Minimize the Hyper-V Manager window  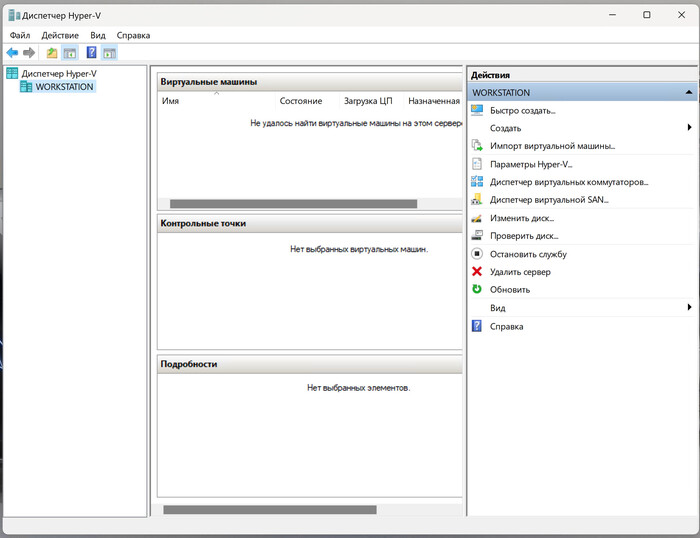coord(612,15)
